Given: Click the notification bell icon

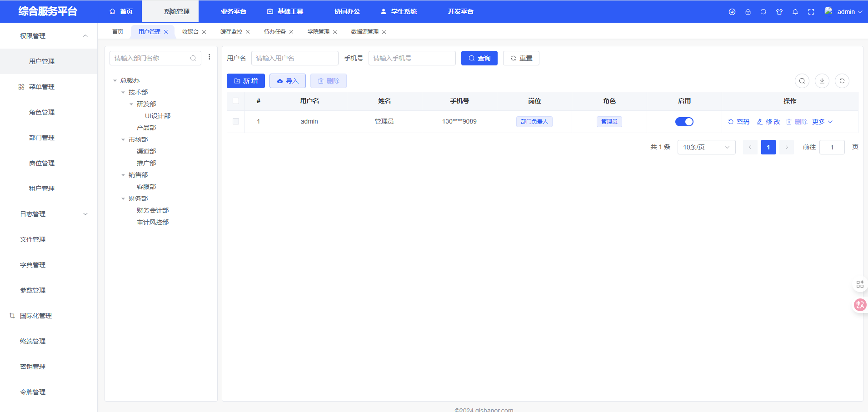Looking at the screenshot, I should pos(795,12).
